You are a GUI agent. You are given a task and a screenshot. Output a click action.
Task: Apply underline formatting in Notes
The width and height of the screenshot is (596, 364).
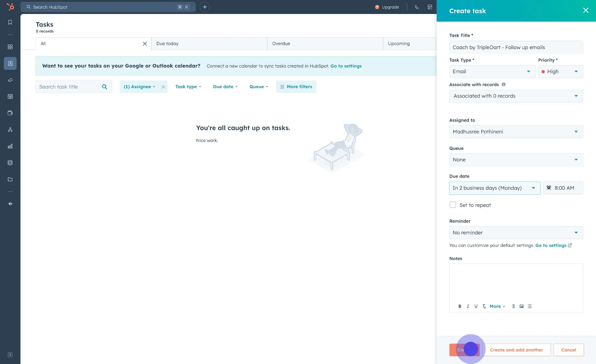pos(476,306)
